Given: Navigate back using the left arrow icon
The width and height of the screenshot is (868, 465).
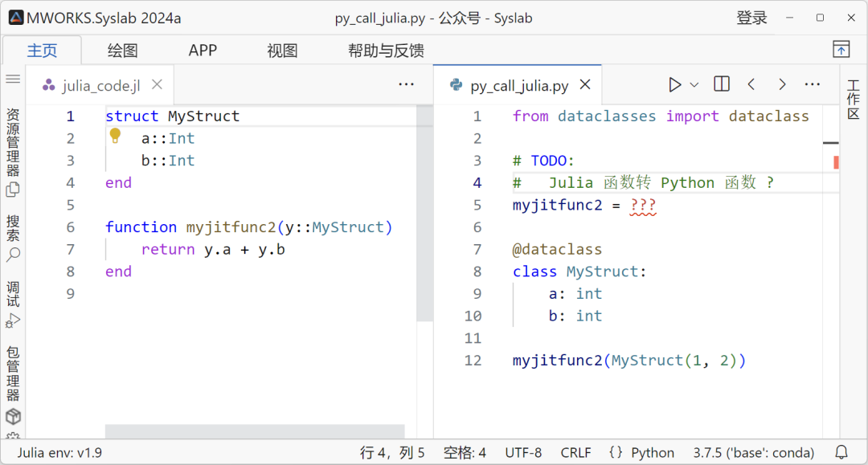Looking at the screenshot, I should point(751,84).
